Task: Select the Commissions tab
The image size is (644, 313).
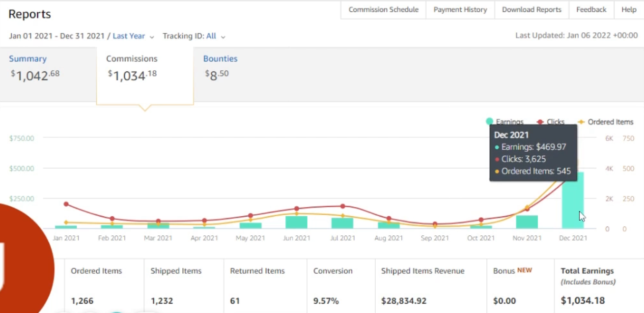Action: click(x=145, y=75)
